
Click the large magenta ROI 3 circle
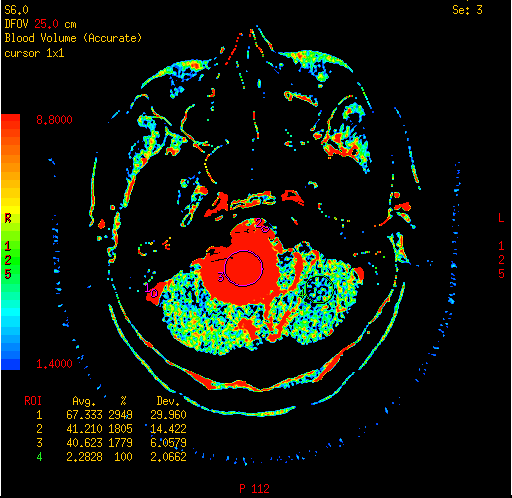click(244, 268)
